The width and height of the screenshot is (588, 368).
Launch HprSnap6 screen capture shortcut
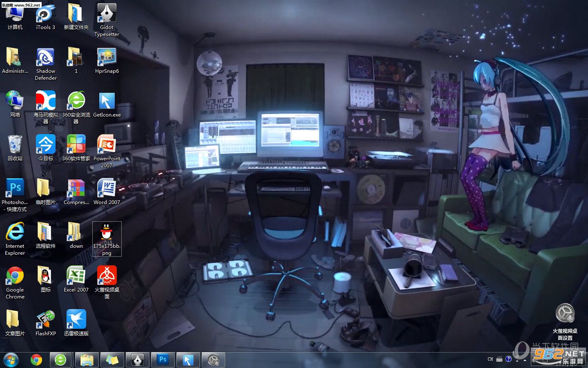107,61
